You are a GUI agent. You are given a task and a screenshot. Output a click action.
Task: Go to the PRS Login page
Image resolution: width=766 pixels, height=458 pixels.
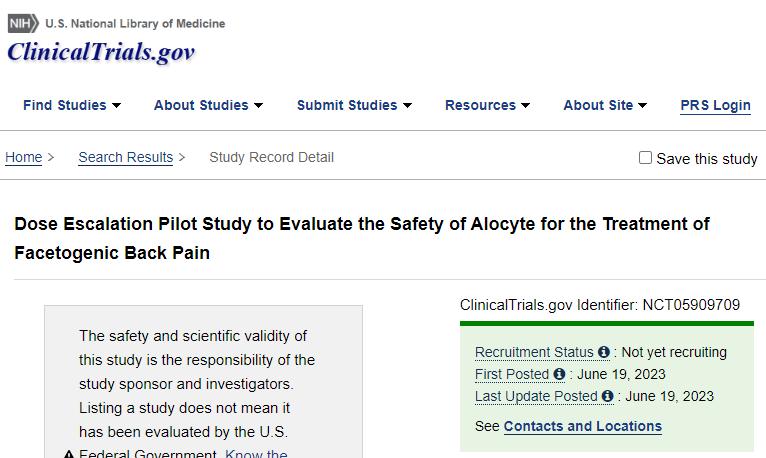click(x=715, y=106)
